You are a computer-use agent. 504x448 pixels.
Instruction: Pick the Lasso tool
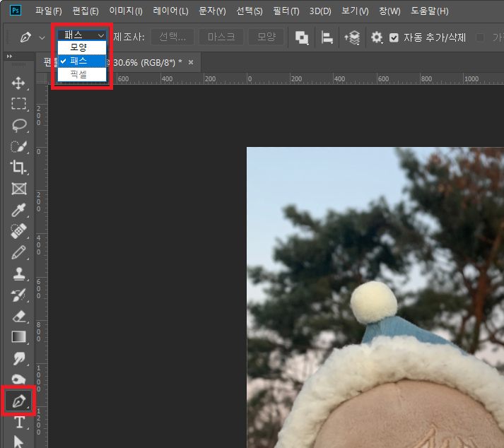click(x=18, y=125)
